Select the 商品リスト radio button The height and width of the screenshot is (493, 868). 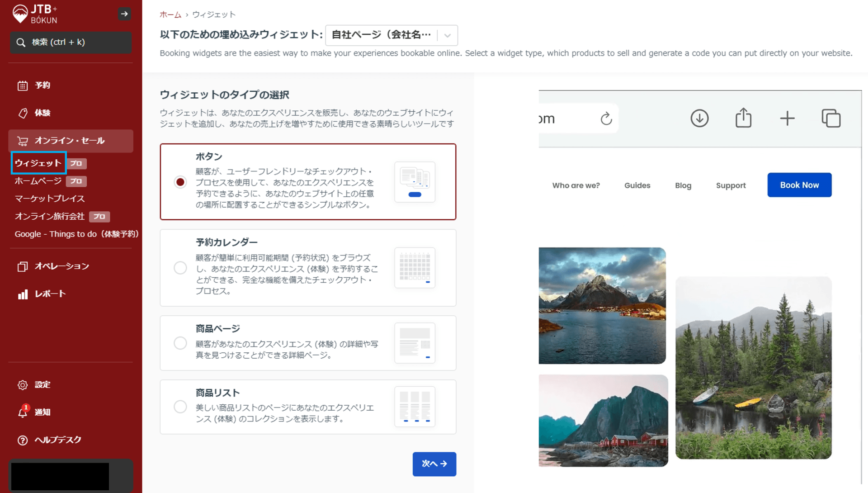(x=180, y=407)
